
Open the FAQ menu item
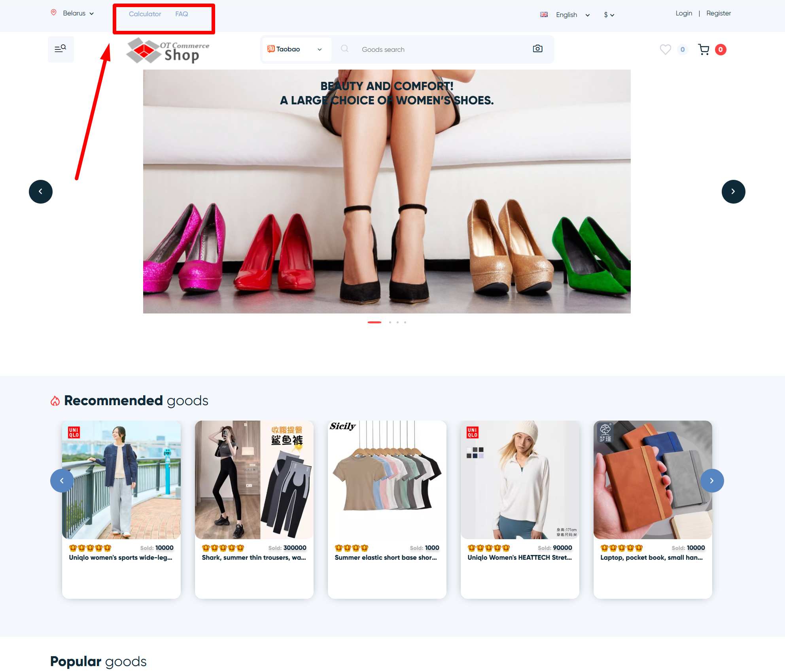(x=182, y=14)
